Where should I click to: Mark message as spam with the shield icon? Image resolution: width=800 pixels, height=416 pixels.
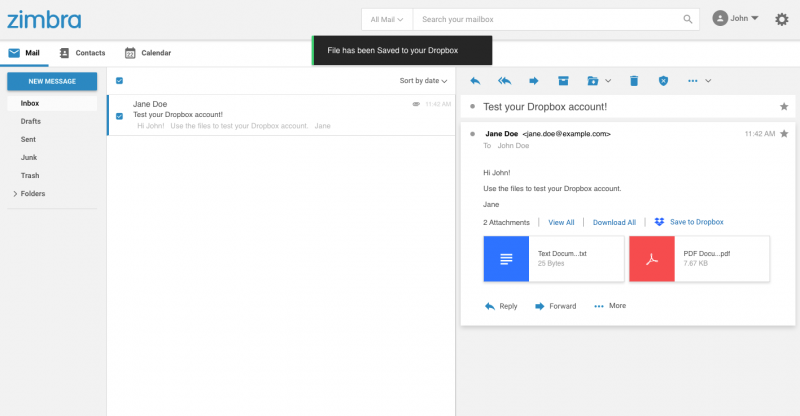[663, 81]
